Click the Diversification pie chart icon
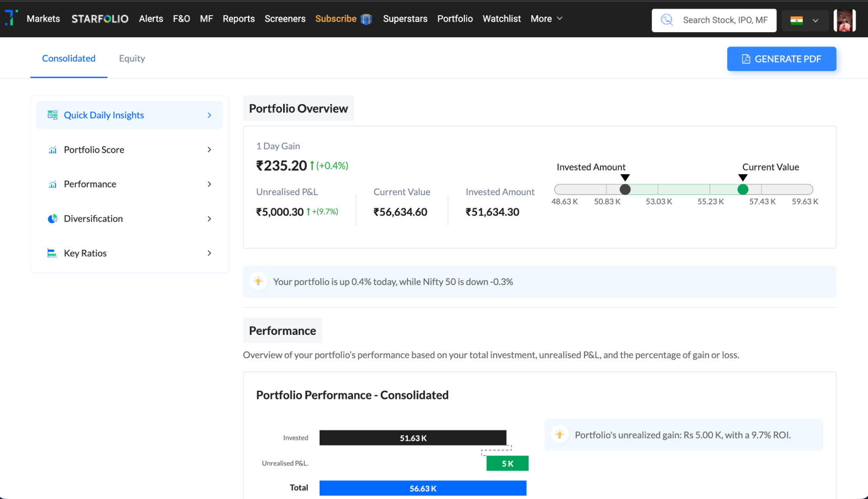868x499 pixels. [53, 219]
